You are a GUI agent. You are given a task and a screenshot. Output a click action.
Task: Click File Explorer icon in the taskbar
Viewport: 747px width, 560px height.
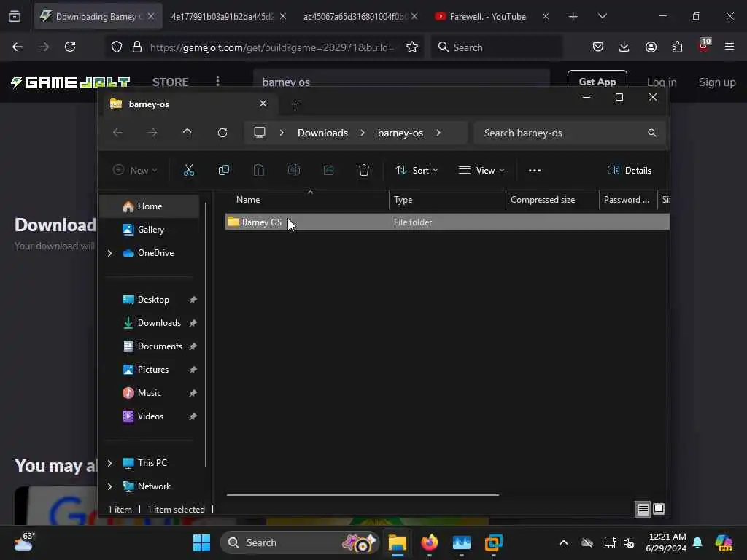click(397, 542)
